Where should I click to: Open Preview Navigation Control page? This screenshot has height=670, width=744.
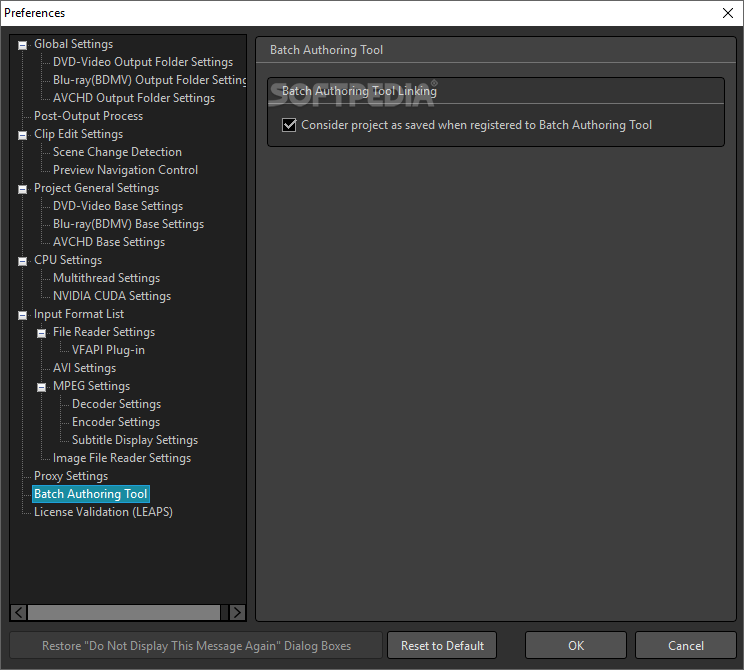[125, 170]
